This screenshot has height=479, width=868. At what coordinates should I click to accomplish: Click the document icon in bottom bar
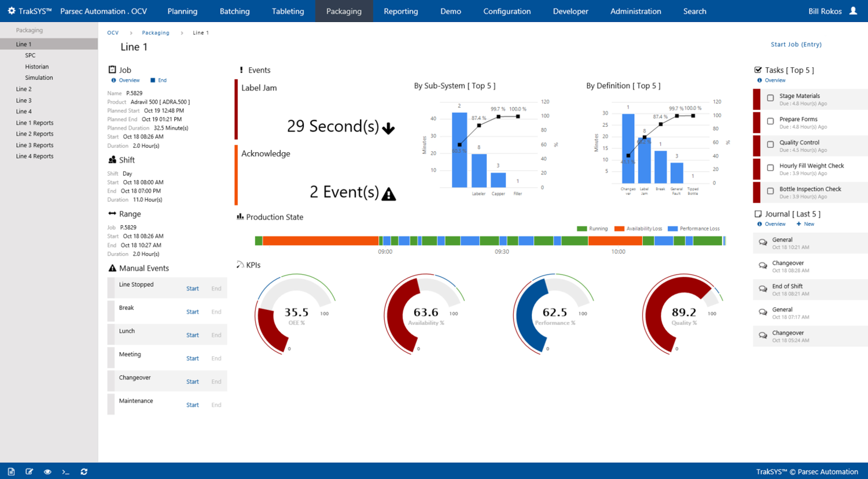pyautogui.click(x=11, y=471)
